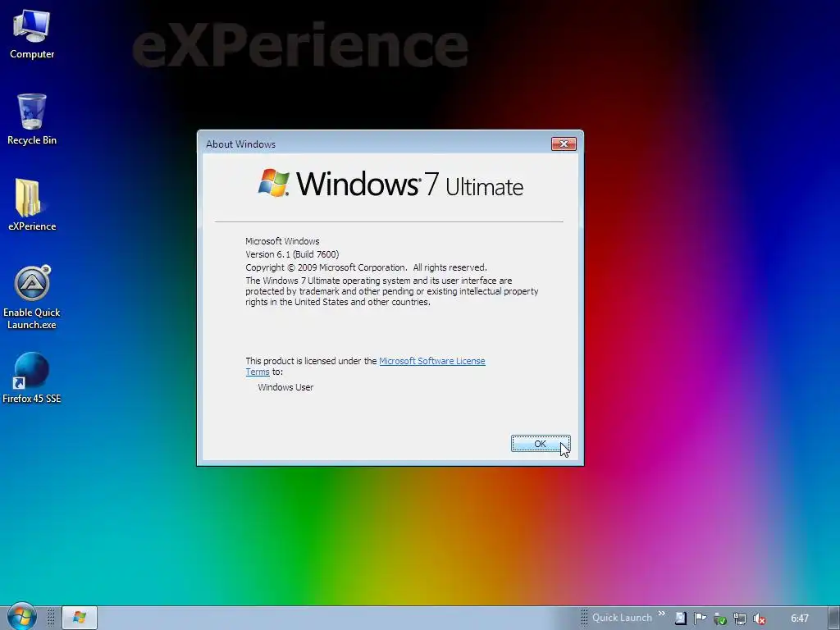Click the taskbar toolbar grip near Start
Screen dimensions: 840x630
tap(51, 618)
